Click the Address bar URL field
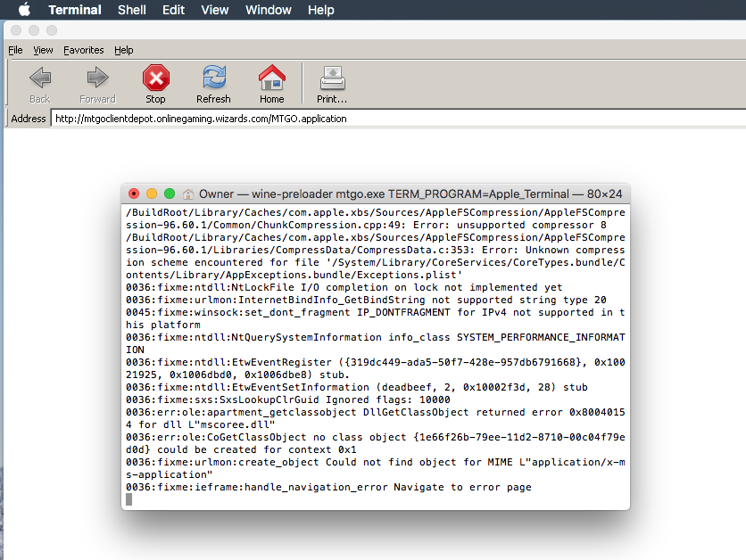The image size is (746, 560). [398, 119]
